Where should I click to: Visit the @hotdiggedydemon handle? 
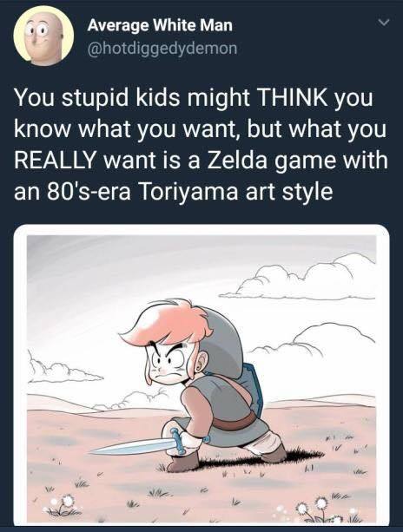point(162,49)
